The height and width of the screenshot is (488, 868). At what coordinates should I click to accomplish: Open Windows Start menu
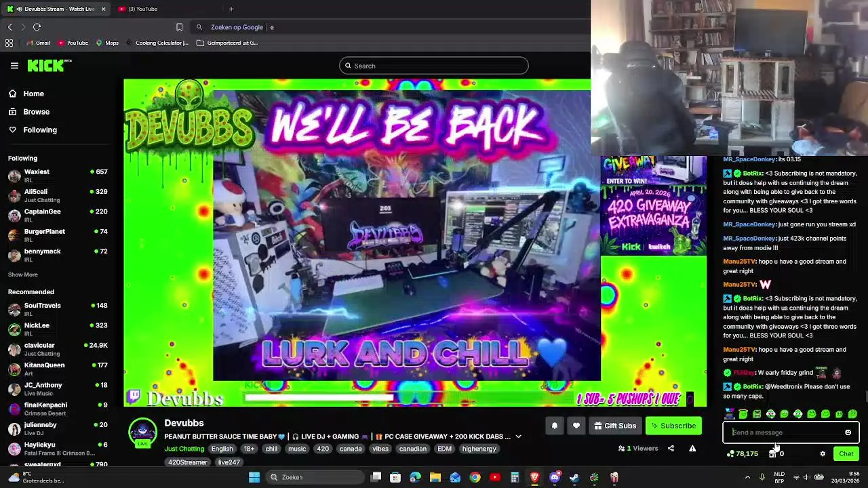coord(254,477)
